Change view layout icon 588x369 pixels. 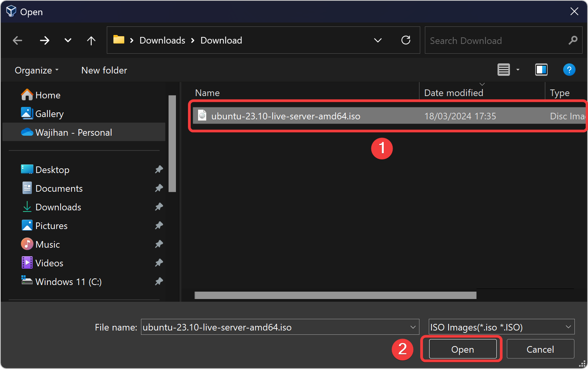(504, 70)
